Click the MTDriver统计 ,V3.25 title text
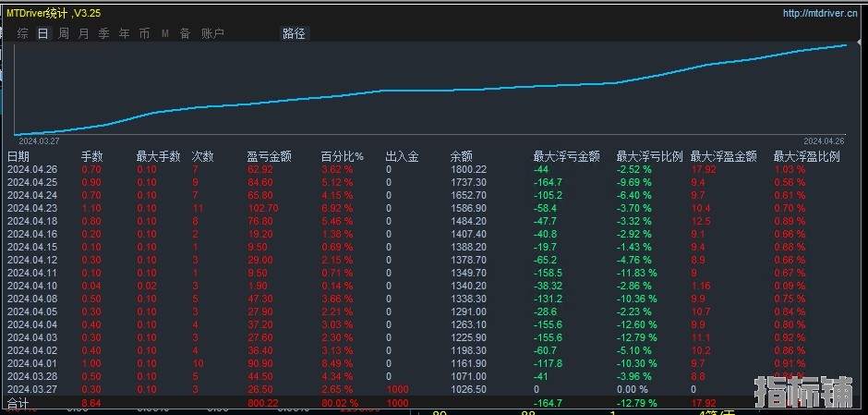Screen dimensions: 868x415 [x=54, y=13]
